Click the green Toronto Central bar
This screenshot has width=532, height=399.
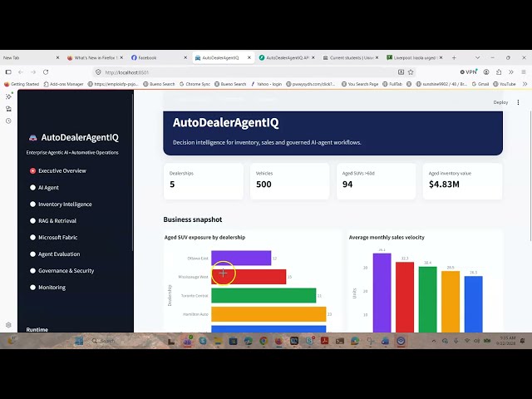(264, 296)
